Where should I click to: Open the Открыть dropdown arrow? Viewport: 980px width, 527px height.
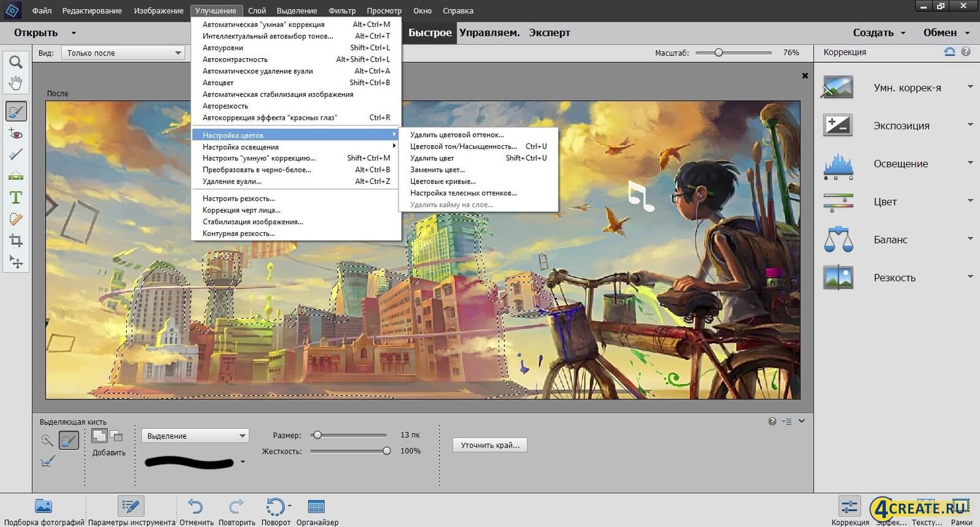(x=74, y=33)
